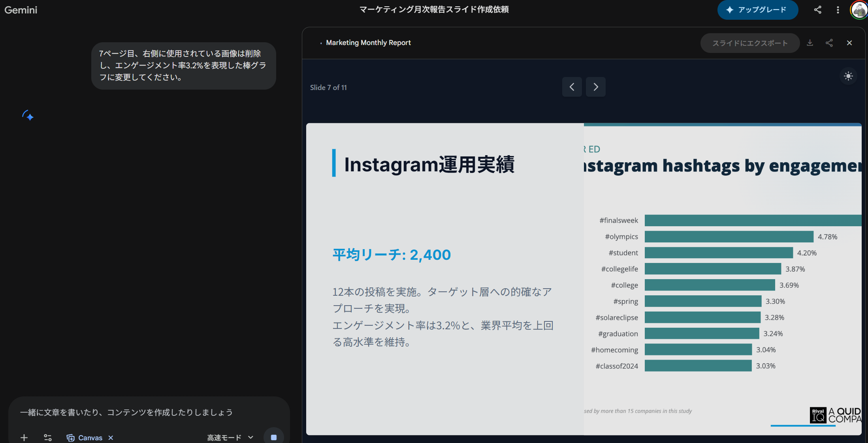Screen dimensions: 868x443
Task: Click the stop response generation button
Action: click(x=273, y=436)
